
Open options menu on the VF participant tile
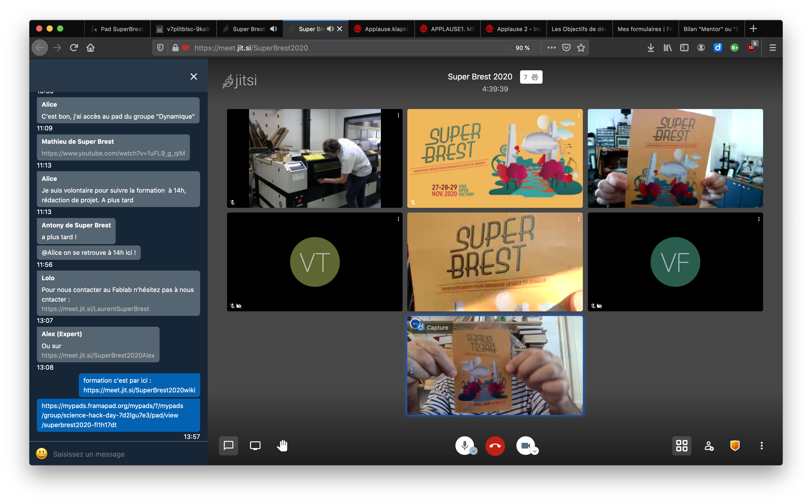pos(759,219)
